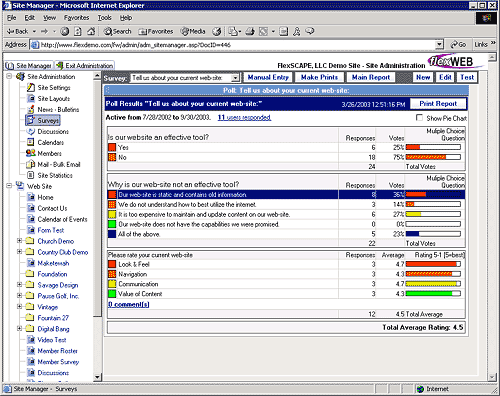Click the Main Report button
The image size is (500, 396).
371,77
